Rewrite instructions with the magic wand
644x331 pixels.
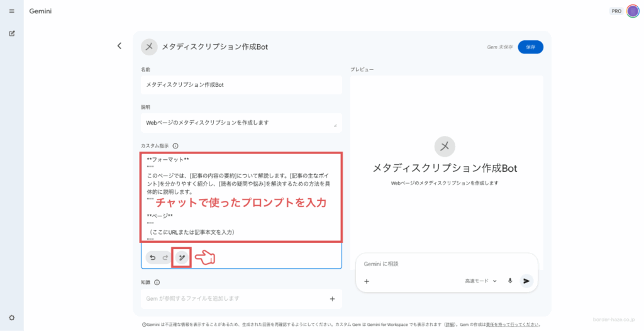[182, 258]
